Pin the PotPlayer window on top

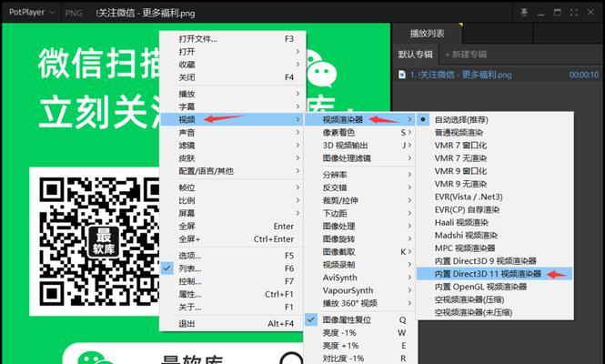[524, 13]
